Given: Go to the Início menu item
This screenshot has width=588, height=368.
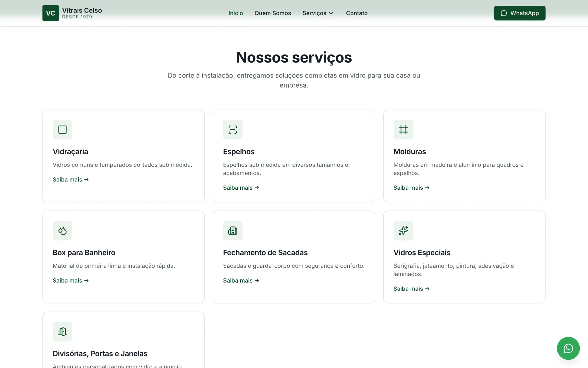Looking at the screenshot, I should coord(236,13).
